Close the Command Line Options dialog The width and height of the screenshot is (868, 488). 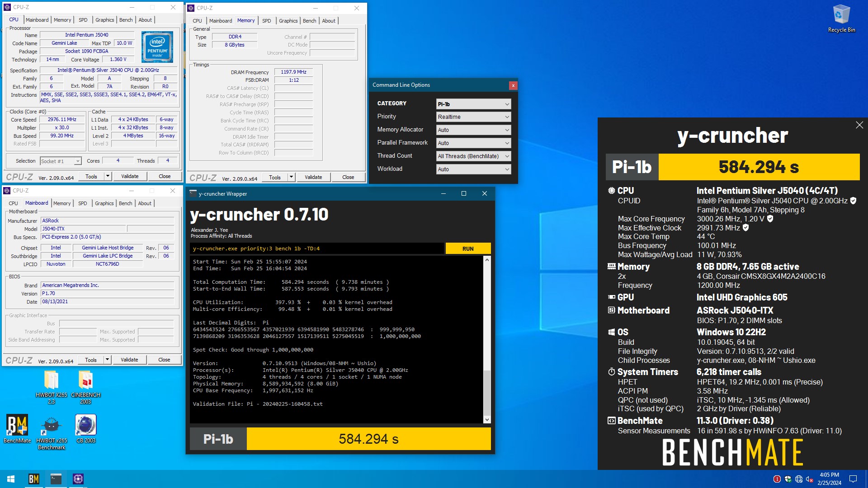(x=513, y=85)
